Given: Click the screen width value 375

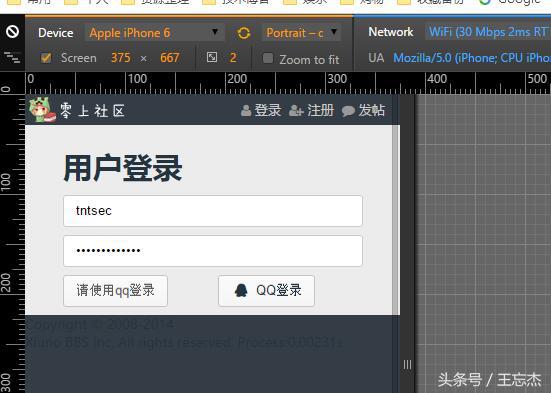Looking at the screenshot, I should [121, 58].
